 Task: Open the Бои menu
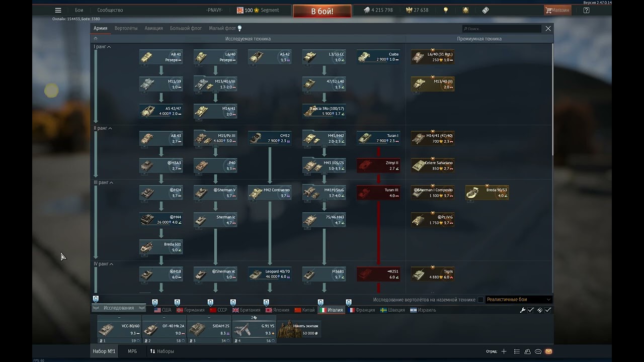point(79,10)
